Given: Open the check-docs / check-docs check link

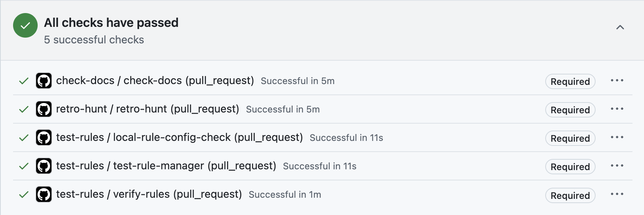Looking at the screenshot, I should 155,81.
